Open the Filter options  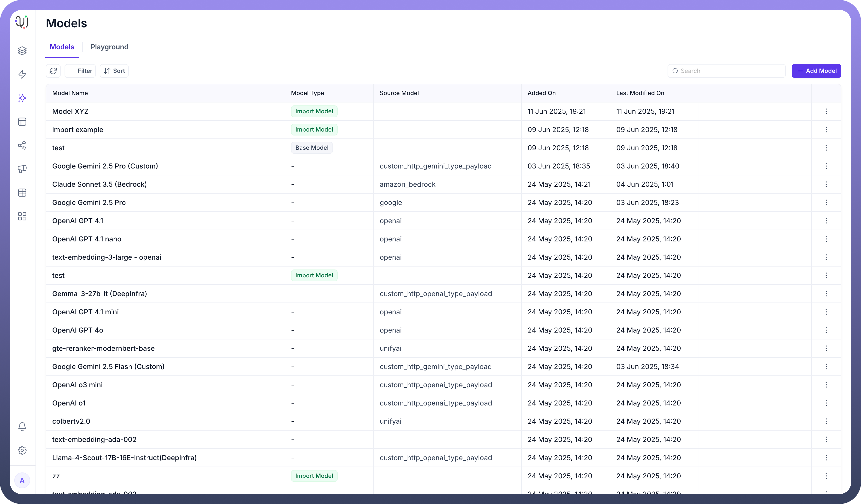pos(80,71)
